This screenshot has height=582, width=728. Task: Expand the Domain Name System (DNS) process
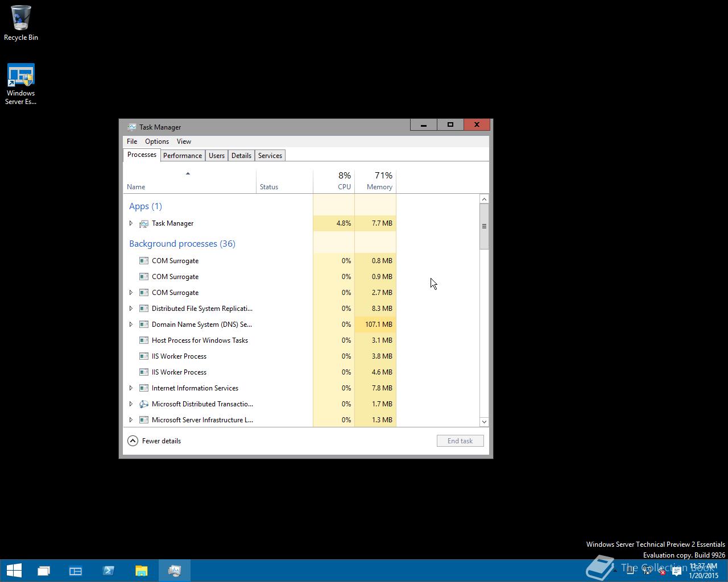(131, 325)
